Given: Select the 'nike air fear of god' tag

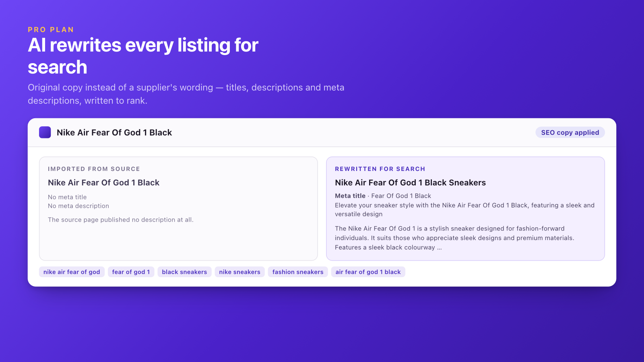Looking at the screenshot, I should click(x=72, y=272).
